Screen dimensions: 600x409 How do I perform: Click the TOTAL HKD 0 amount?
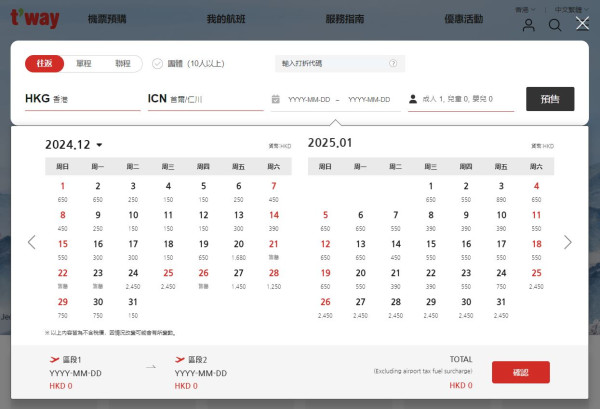pyautogui.click(x=461, y=385)
